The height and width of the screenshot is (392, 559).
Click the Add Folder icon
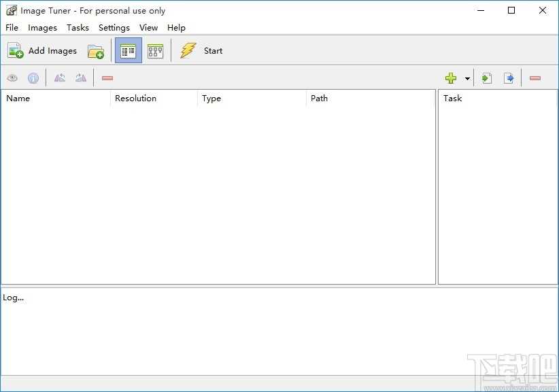click(x=95, y=51)
